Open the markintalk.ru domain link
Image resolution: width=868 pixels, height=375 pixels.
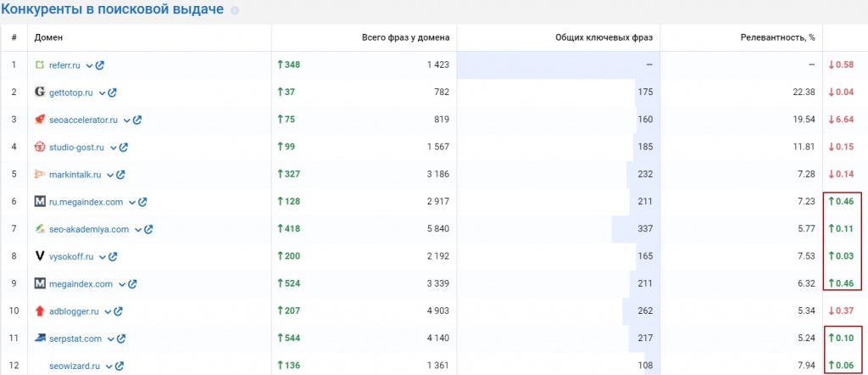coord(75,175)
